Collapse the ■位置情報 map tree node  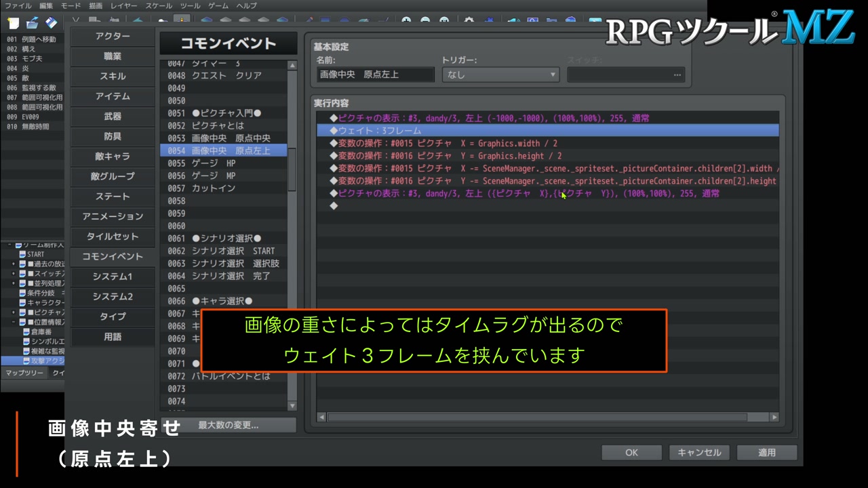point(14,323)
